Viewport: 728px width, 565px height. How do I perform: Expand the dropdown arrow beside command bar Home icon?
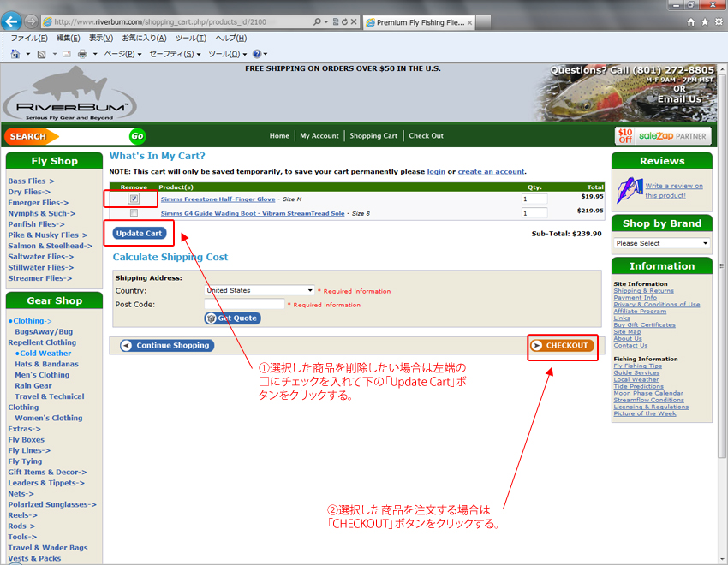tap(28, 54)
